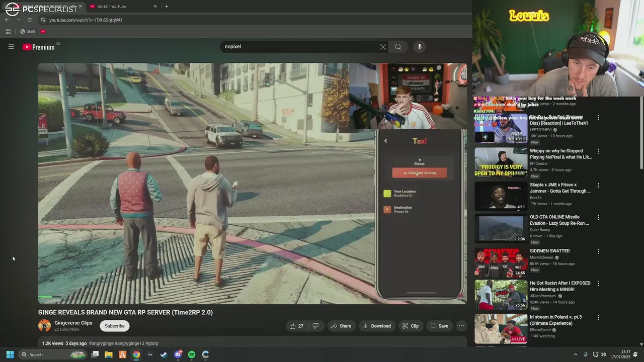The height and width of the screenshot is (362, 644).
Task: Like the video with thumbs-up 27
Action: point(296,326)
